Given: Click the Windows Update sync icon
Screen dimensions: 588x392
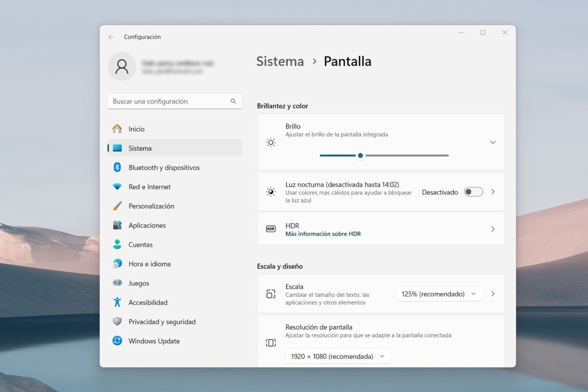Looking at the screenshot, I should 117,341.
